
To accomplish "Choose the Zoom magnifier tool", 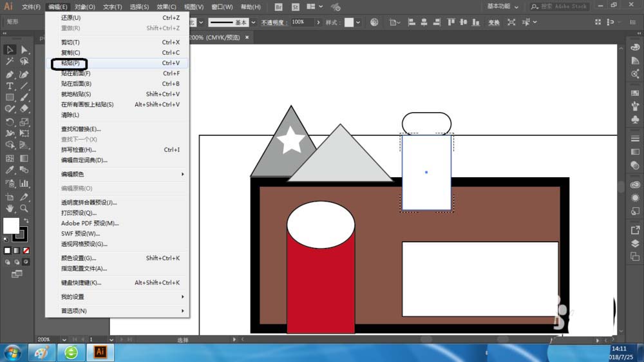I will (x=24, y=209).
